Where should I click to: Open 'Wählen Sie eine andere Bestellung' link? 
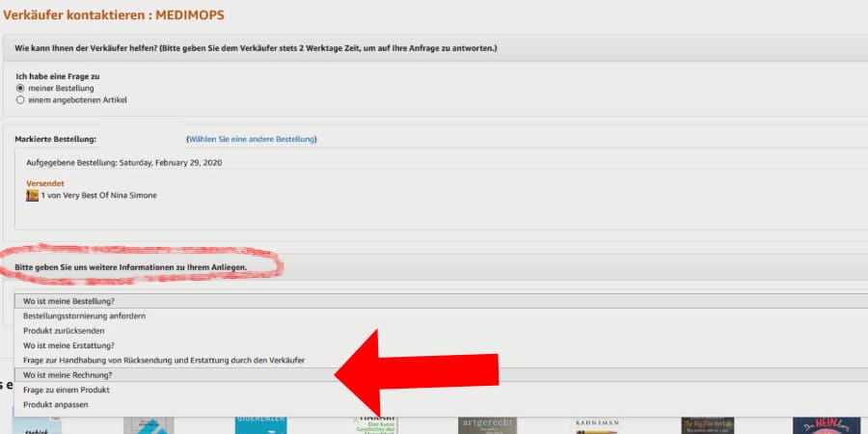tap(251, 140)
